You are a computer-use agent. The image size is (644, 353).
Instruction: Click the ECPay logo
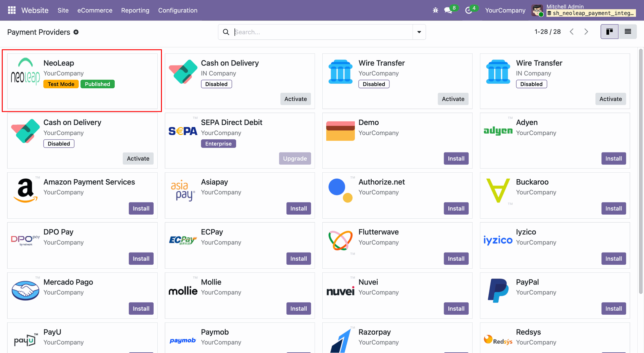point(183,240)
